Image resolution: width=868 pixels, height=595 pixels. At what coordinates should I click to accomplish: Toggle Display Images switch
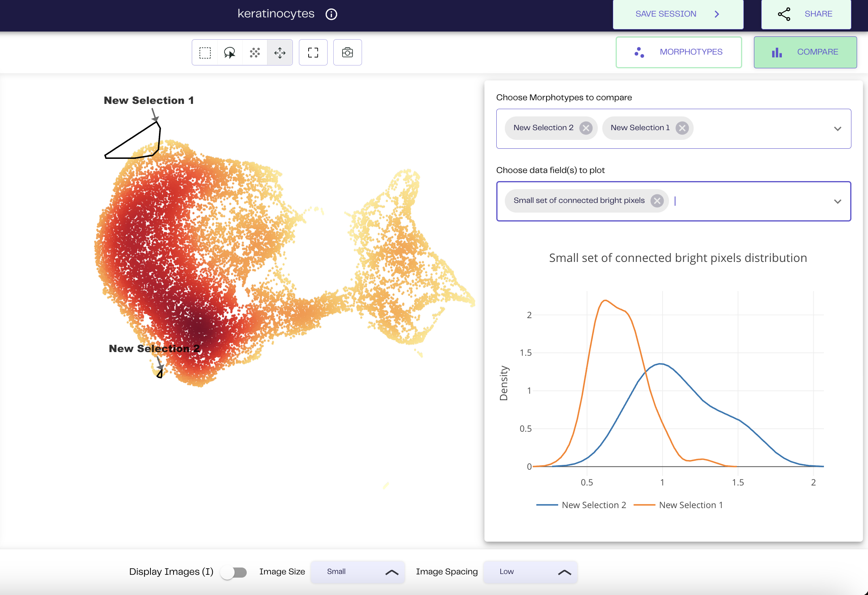(x=234, y=572)
